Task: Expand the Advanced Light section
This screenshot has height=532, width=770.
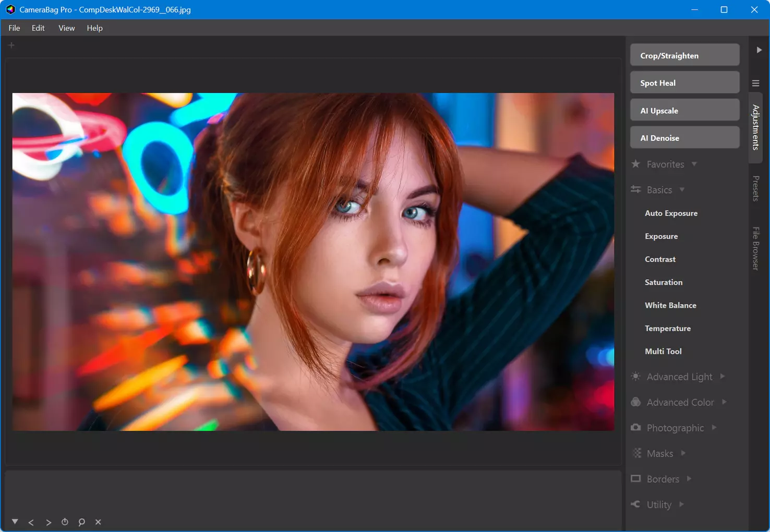Action: click(678, 377)
